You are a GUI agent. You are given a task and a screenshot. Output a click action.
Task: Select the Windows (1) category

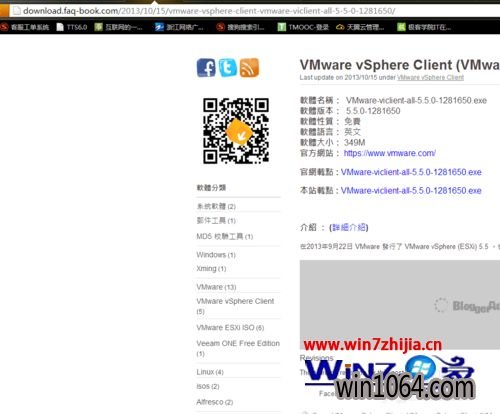pos(216,255)
